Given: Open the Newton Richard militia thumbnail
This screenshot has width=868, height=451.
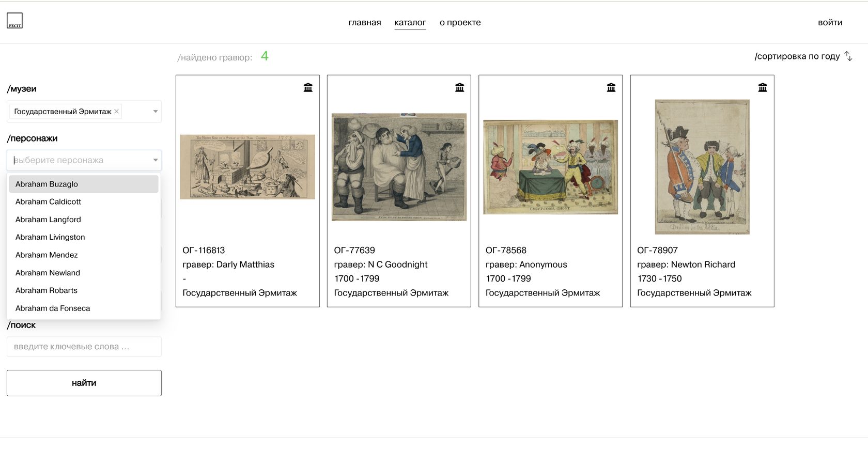Looking at the screenshot, I should [x=702, y=167].
